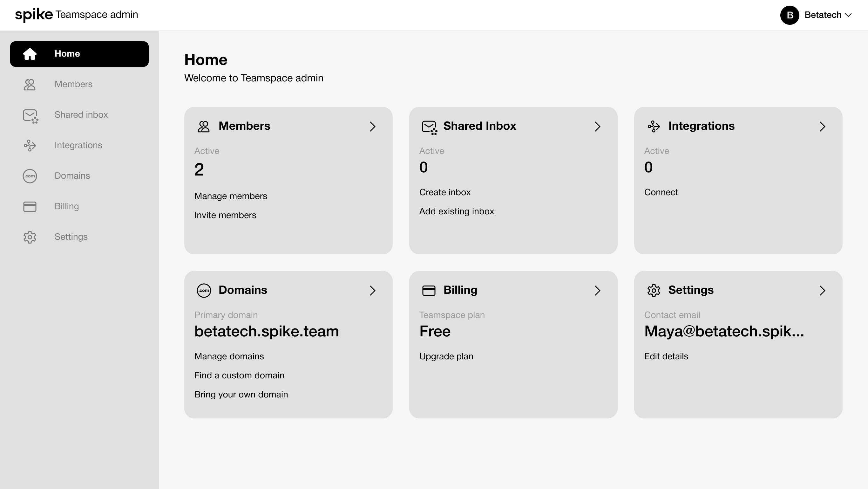The image size is (868, 489).
Task: Open Shared Inbox card chevron arrow
Action: coord(597,127)
